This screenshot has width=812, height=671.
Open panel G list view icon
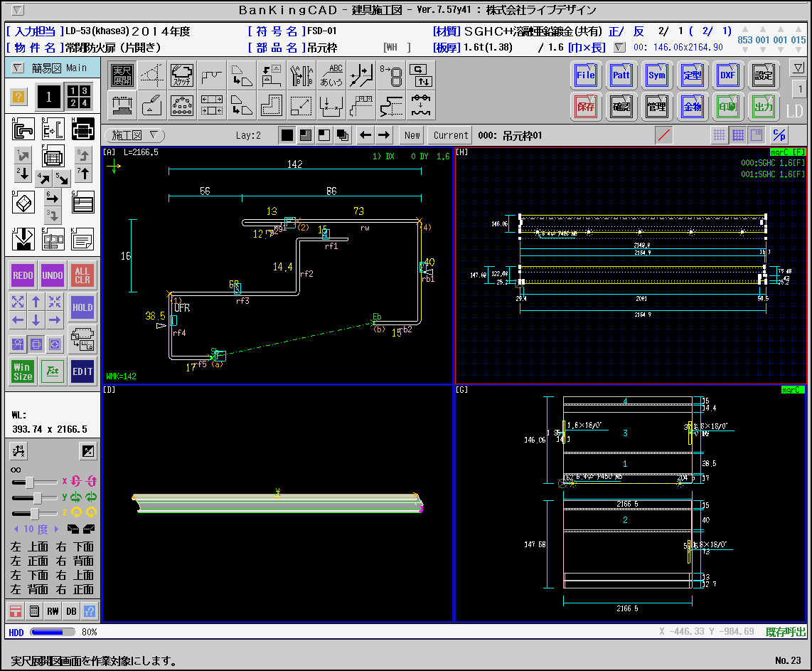pos(83,203)
